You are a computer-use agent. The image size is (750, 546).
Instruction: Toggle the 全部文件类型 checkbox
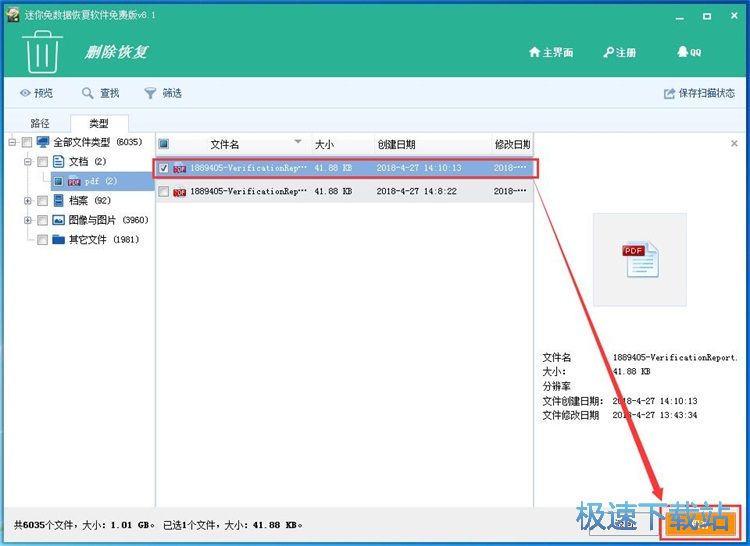pos(27,142)
